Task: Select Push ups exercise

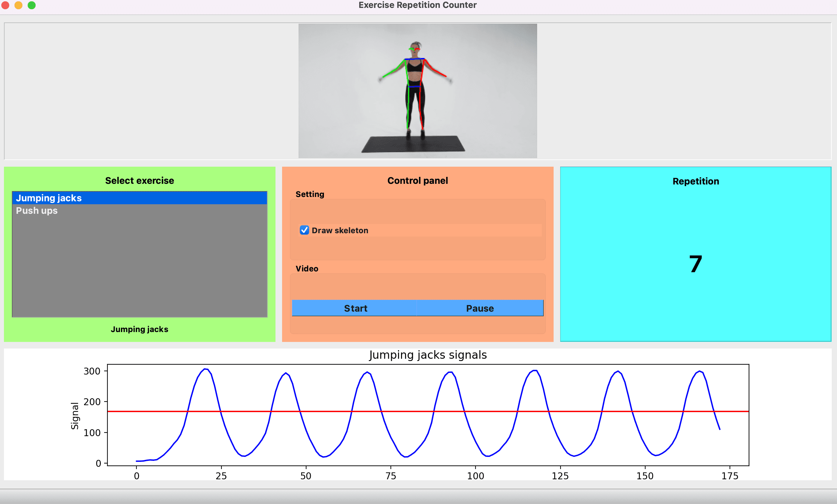Action: tap(37, 210)
